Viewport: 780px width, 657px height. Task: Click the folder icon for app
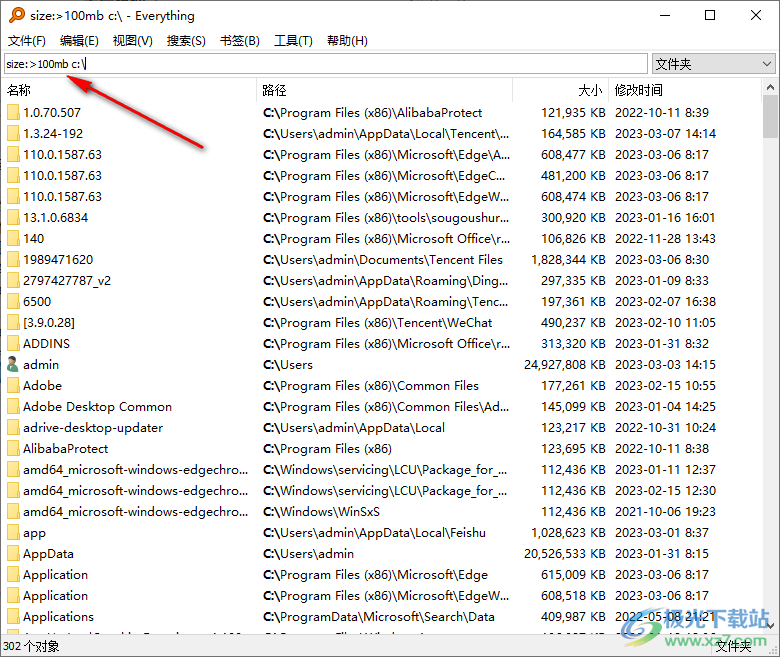[x=13, y=533]
